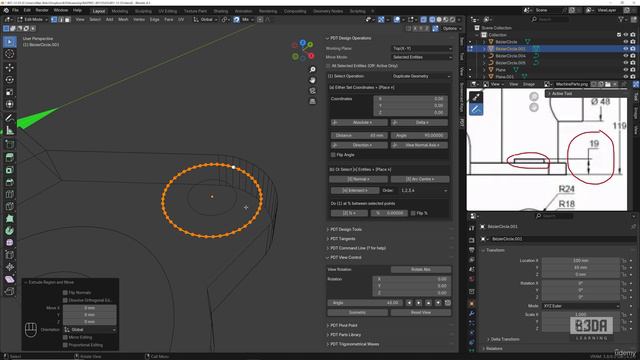Activate the Inset Faces tool
The width and height of the screenshot is (640, 360).
click(x=9, y=170)
